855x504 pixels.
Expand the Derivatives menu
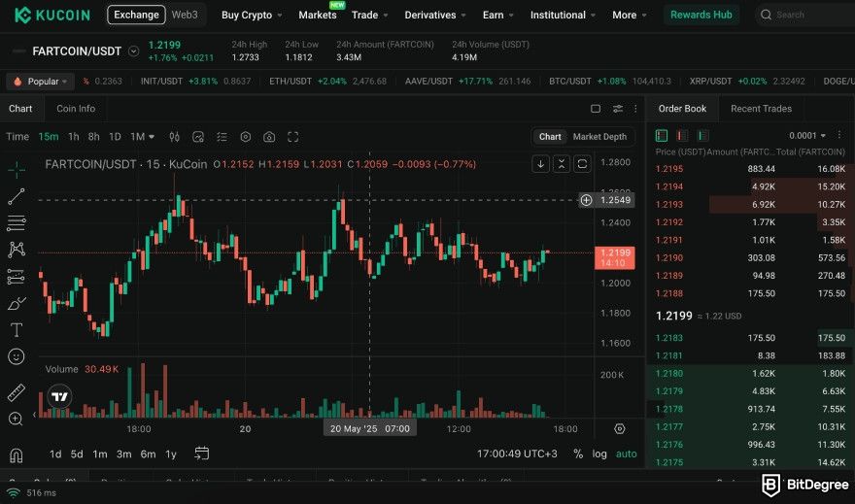click(435, 16)
